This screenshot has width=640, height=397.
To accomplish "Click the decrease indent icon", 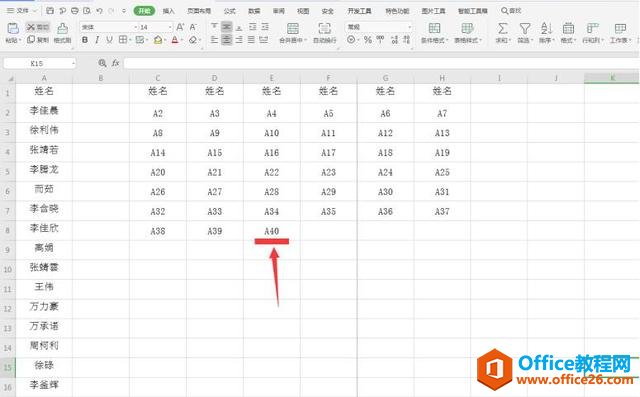I will (253, 27).
